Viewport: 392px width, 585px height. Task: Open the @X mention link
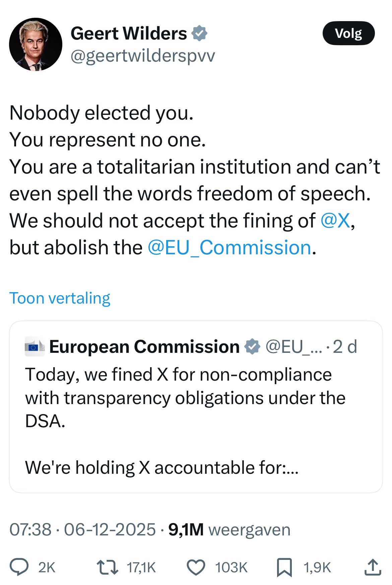coord(335,221)
